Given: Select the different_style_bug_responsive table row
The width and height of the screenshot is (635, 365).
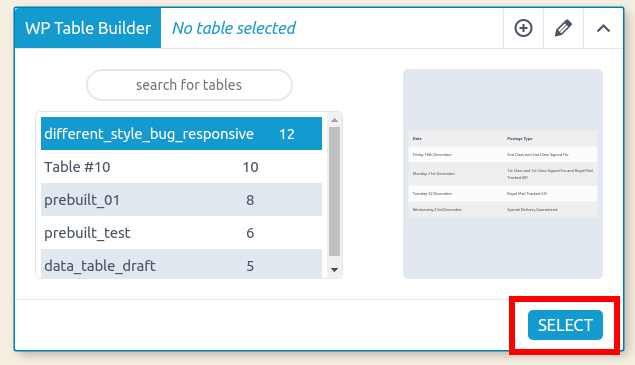Looking at the screenshot, I should pyautogui.click(x=181, y=134).
